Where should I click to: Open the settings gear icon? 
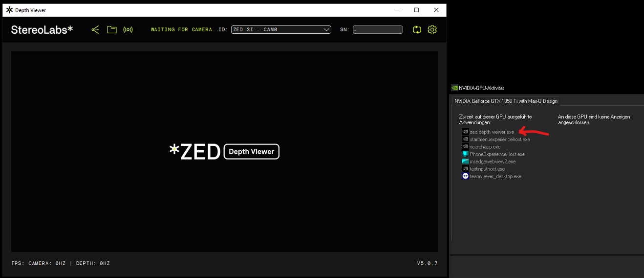(432, 30)
